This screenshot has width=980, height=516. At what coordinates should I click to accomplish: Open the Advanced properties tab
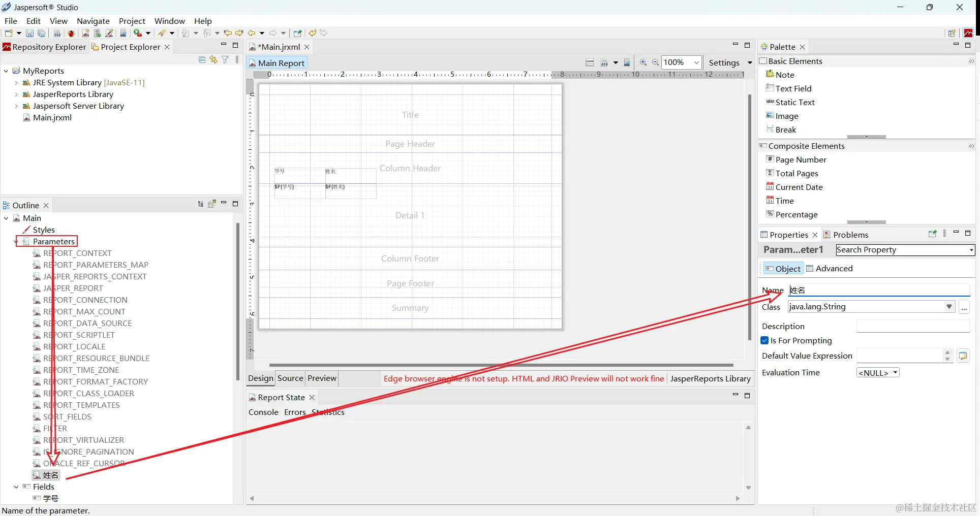click(x=830, y=269)
